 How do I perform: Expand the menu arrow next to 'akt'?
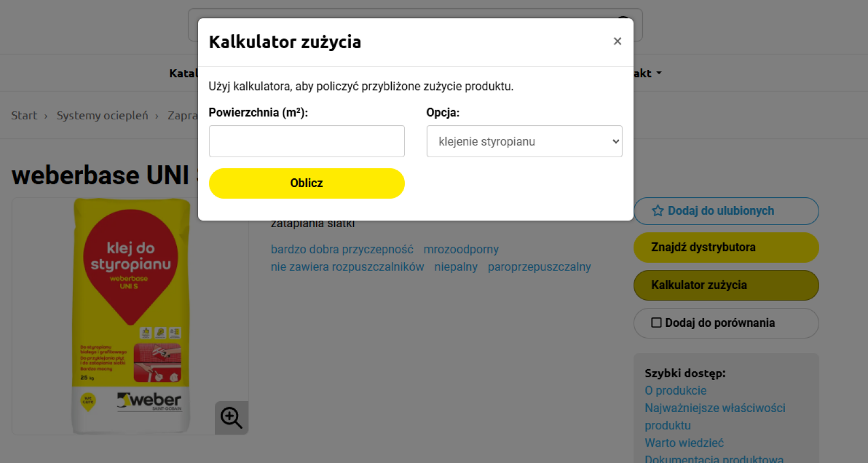659,73
